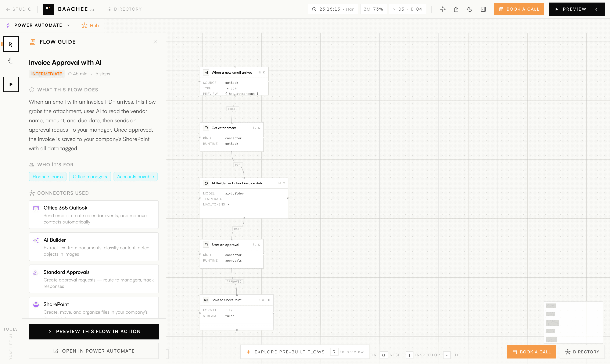Click the I Inspector shortcut key
Viewport: 610px width, 364px height.
pyautogui.click(x=409, y=355)
